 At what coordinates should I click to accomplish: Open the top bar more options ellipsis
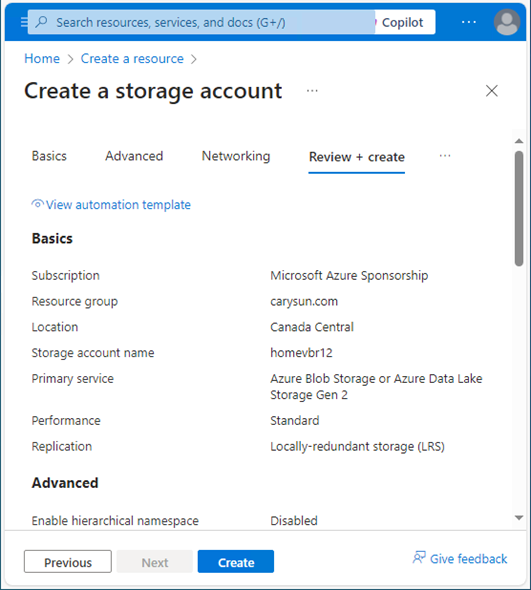tap(469, 22)
